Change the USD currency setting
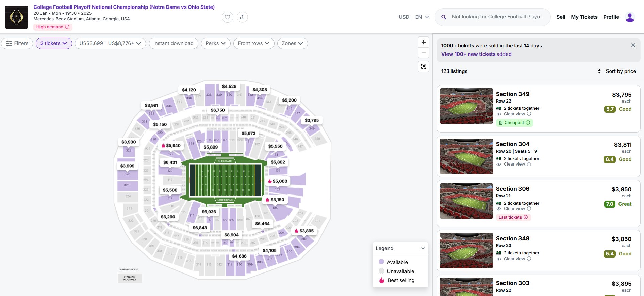Image resolution: width=644 pixels, height=296 pixels. click(x=404, y=17)
